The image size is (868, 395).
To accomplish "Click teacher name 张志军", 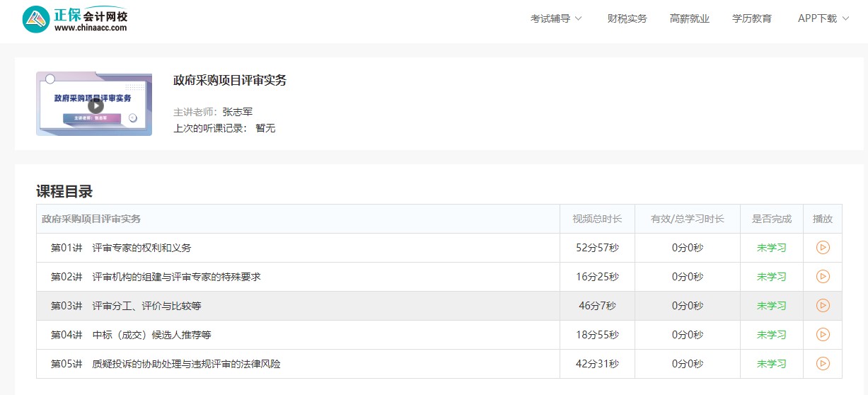I will [x=237, y=112].
